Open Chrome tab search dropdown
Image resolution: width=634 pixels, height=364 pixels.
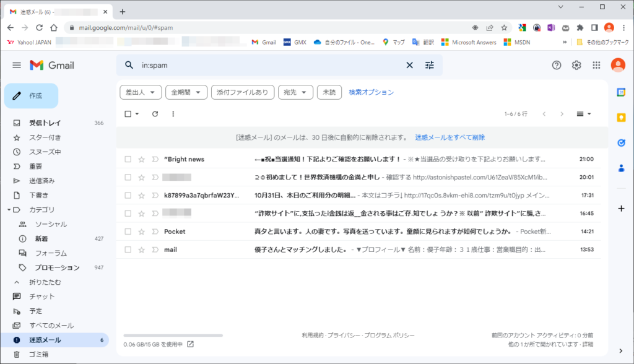pos(560,7)
